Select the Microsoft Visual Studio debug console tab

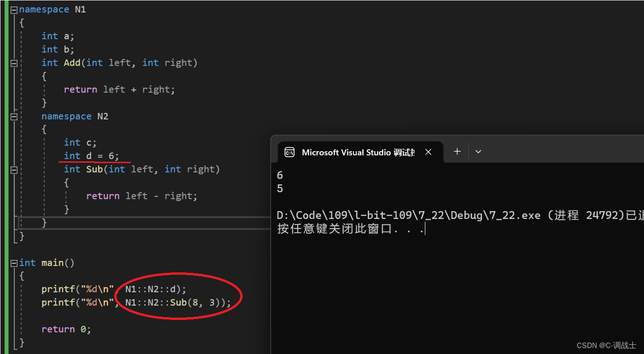pyautogui.click(x=360, y=153)
